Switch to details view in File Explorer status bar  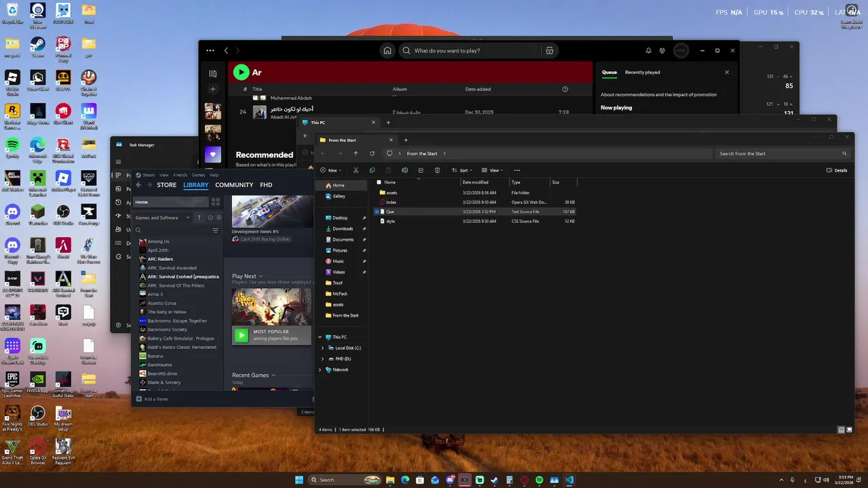[842, 430]
